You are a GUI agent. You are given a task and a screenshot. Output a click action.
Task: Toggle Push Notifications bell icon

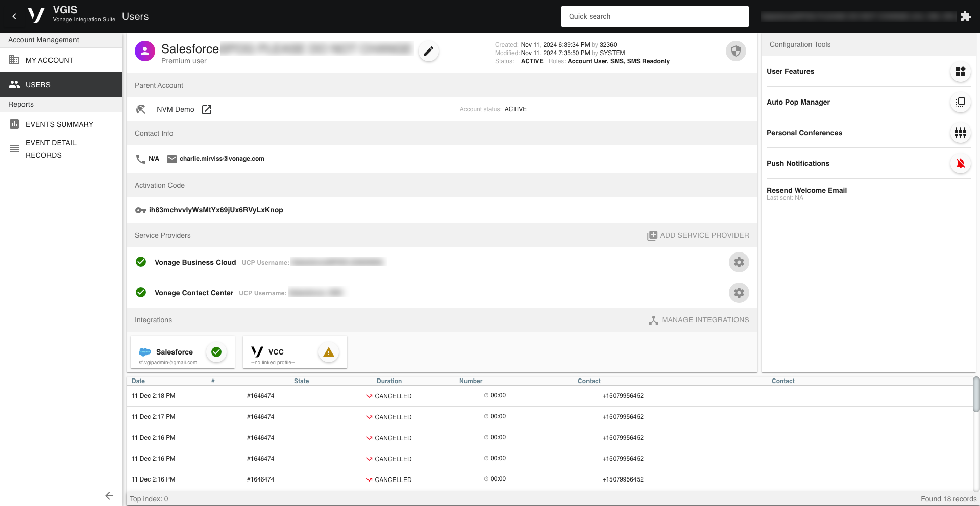point(960,164)
